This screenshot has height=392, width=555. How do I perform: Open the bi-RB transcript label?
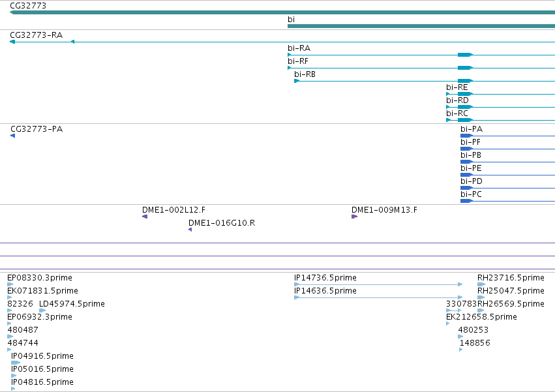(305, 74)
